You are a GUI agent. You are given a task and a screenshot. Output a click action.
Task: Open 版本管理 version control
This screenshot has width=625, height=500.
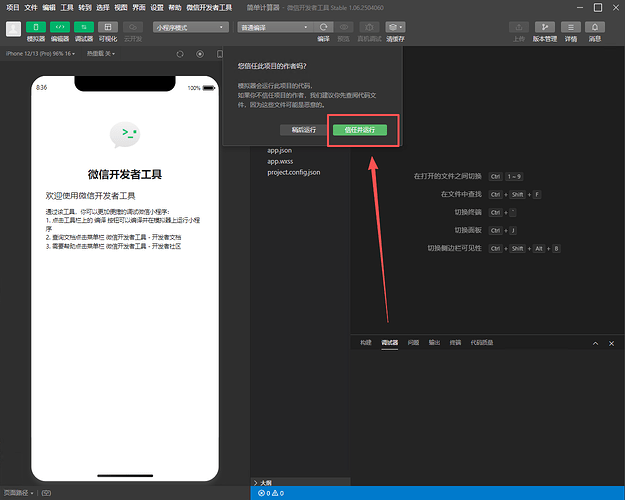click(545, 27)
